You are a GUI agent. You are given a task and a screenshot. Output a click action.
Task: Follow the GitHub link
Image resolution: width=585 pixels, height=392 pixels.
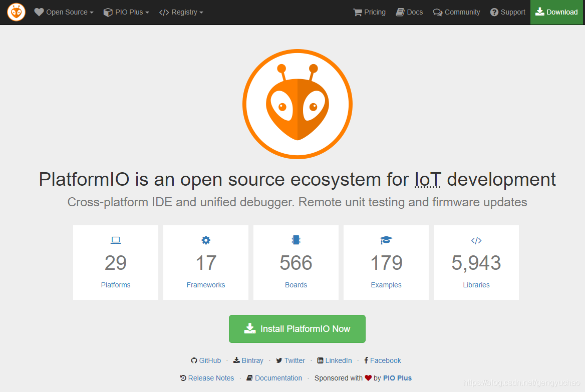[x=210, y=360]
